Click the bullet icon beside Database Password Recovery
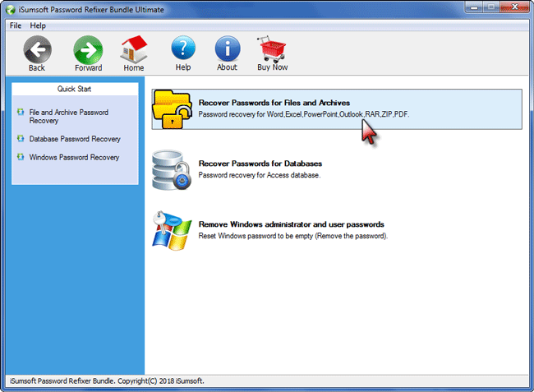534x392 pixels. [x=21, y=139]
